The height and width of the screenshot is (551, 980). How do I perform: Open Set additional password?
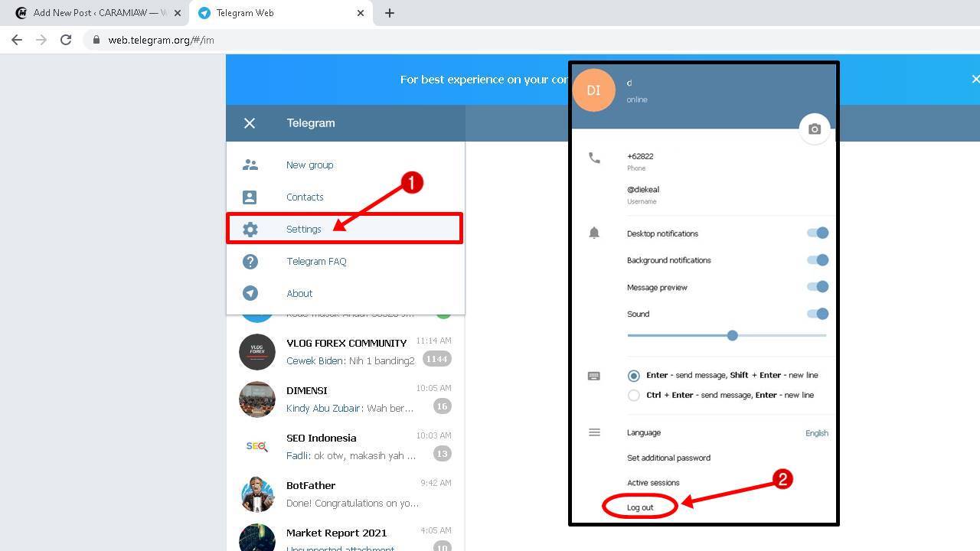(668, 458)
